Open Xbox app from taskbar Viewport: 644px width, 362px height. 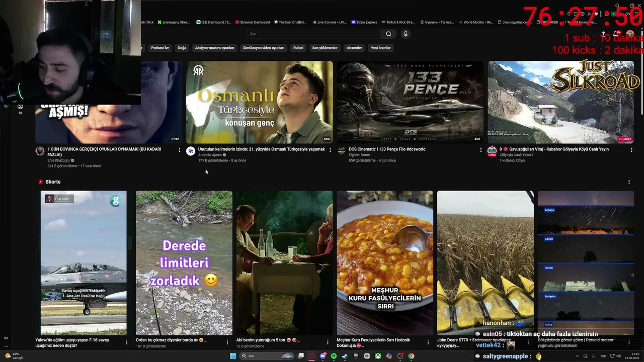378,356
